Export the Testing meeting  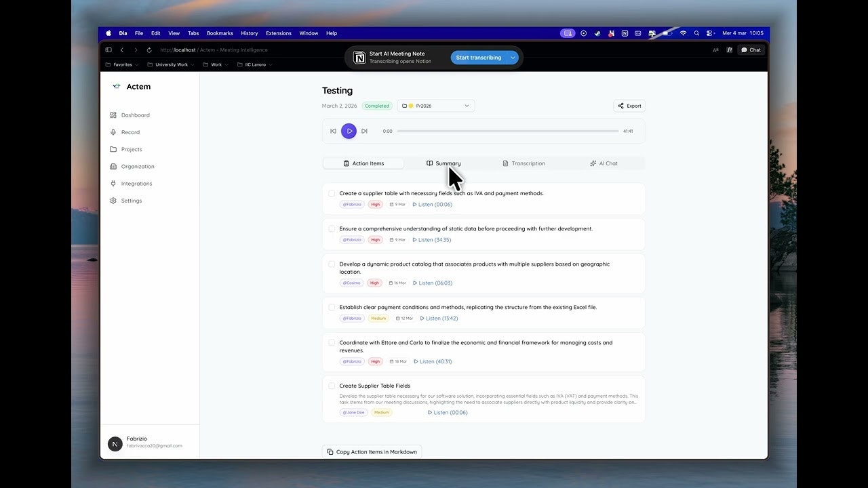[x=629, y=106]
